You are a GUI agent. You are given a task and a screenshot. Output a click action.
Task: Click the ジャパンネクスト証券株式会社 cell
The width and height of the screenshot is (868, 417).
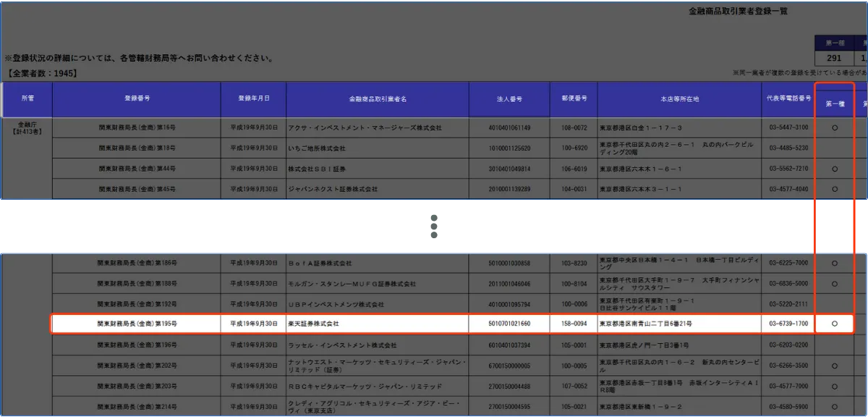click(333, 189)
